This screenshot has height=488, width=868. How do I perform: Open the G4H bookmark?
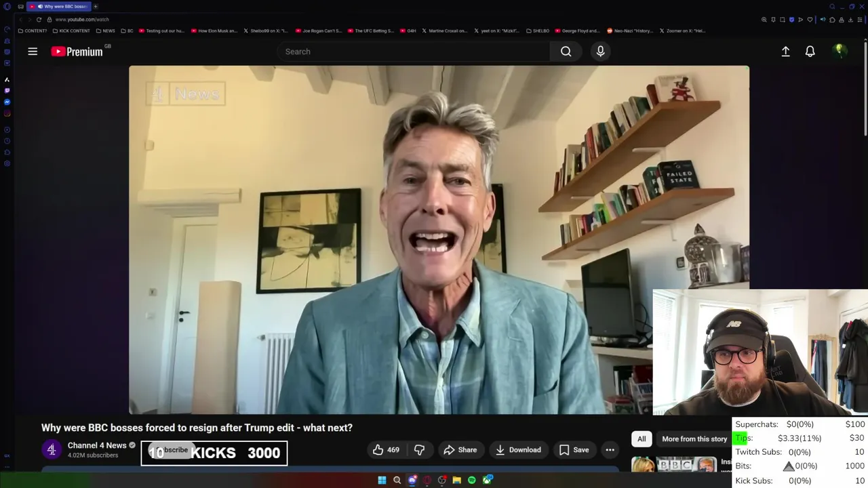pyautogui.click(x=408, y=30)
